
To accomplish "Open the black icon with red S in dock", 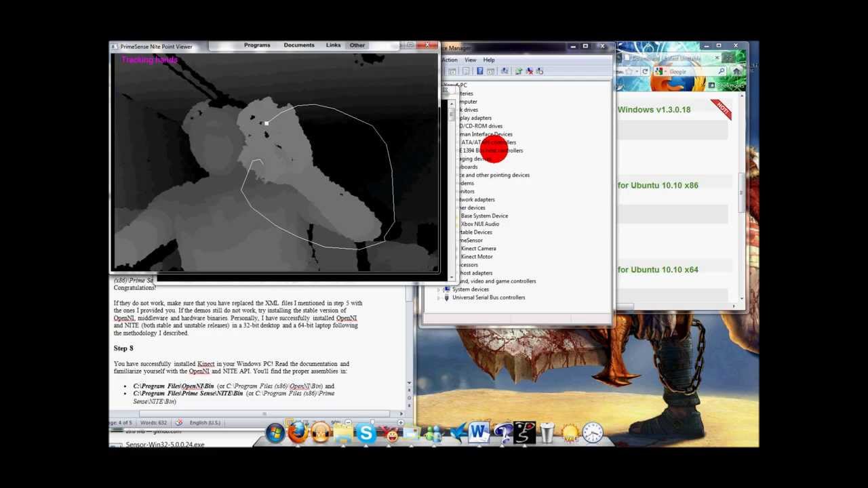I will [x=524, y=432].
